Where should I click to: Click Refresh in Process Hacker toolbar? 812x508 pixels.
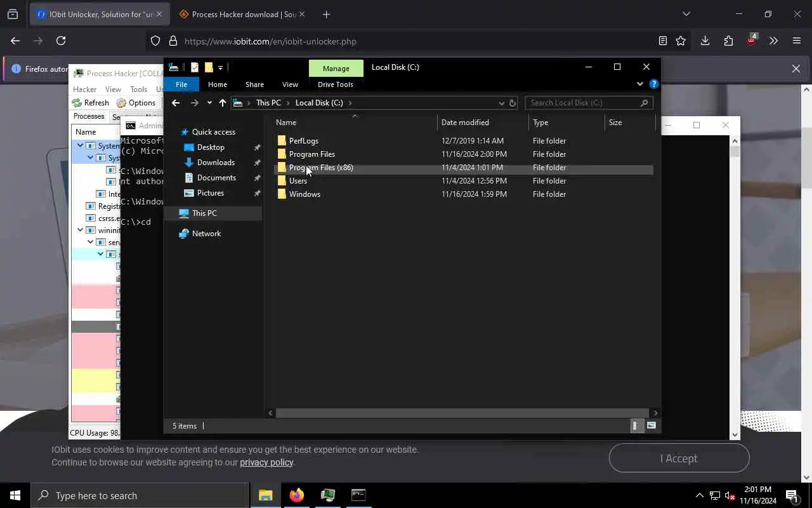90,103
